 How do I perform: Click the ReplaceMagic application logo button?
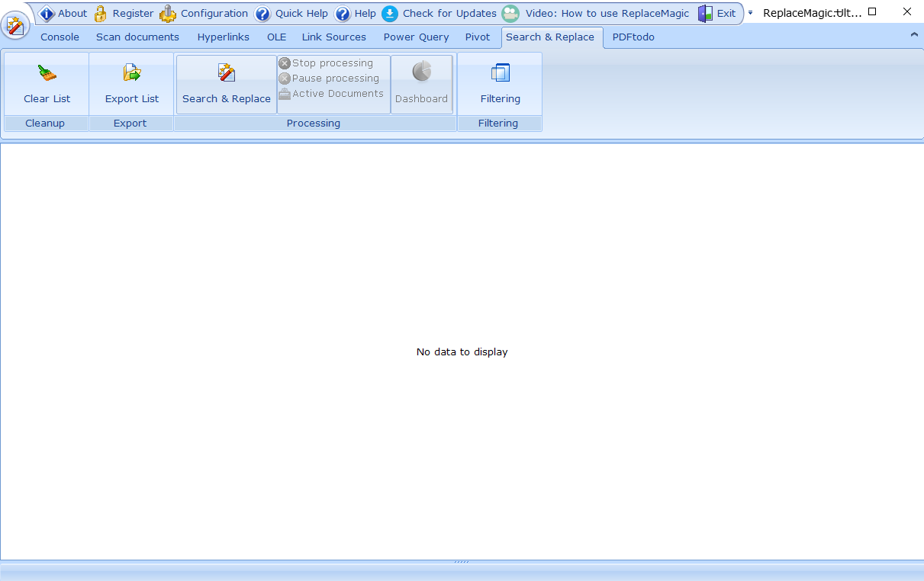[x=14, y=27]
